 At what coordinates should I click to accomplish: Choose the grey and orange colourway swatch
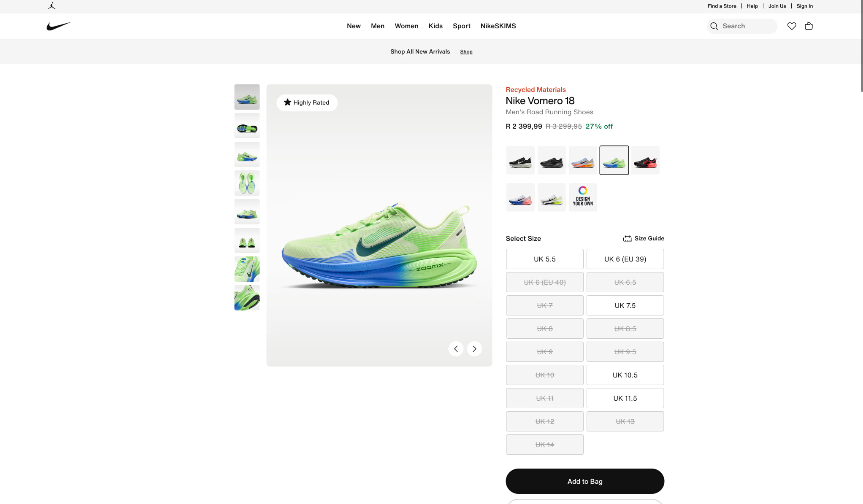[583, 160]
